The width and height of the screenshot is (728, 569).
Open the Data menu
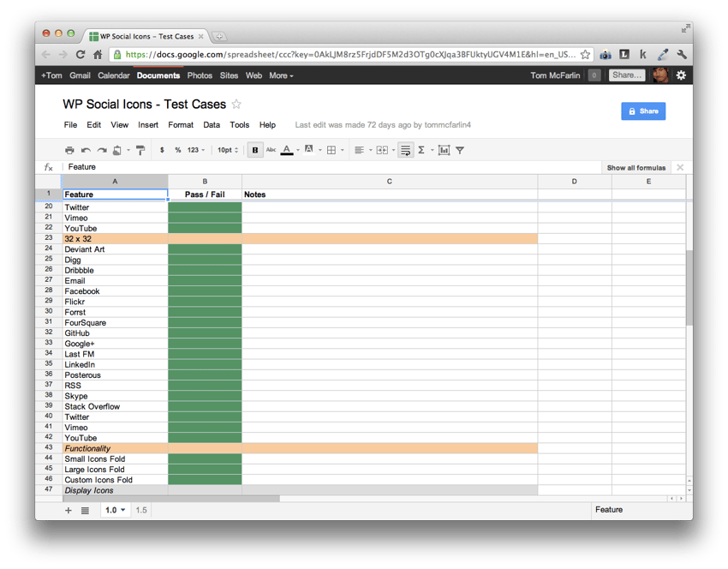pyautogui.click(x=212, y=125)
